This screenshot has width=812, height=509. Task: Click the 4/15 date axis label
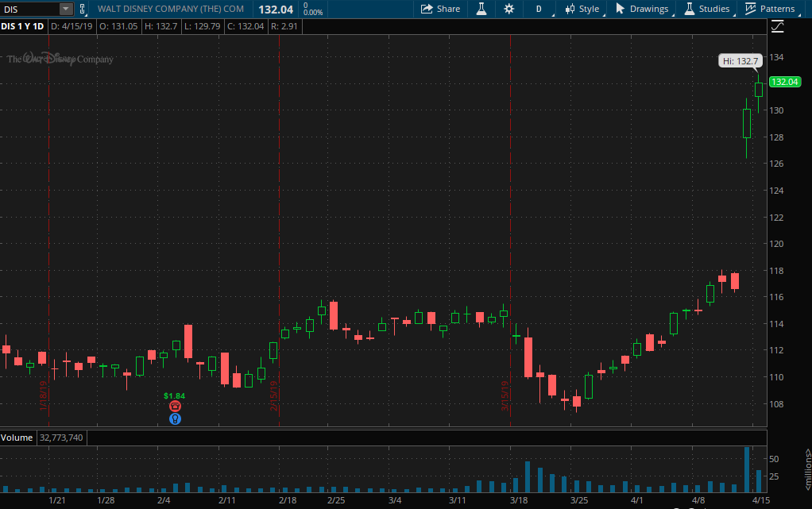pyautogui.click(x=760, y=500)
